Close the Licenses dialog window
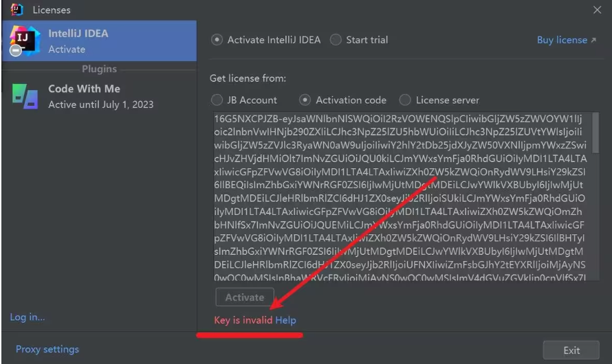This screenshot has height=364, width=612. pos(597,10)
